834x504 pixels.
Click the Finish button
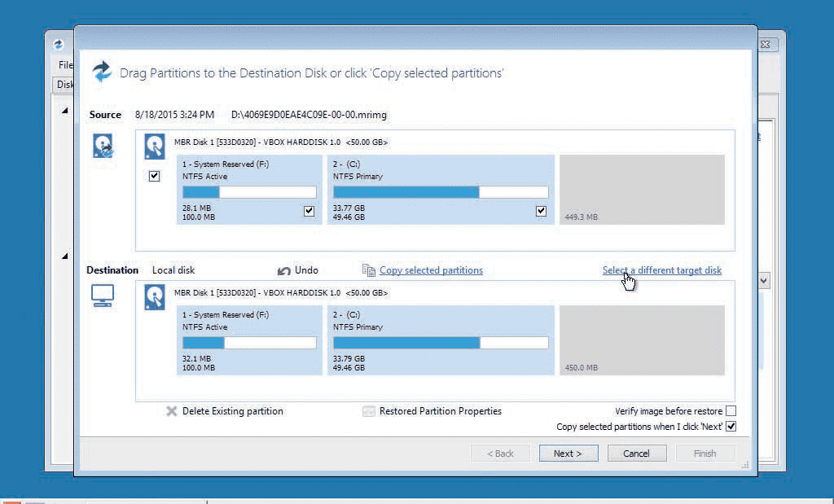point(705,454)
